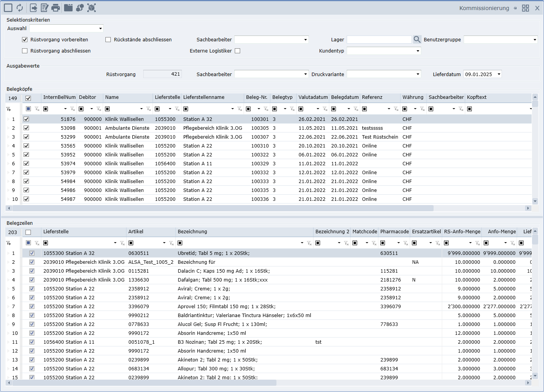Click the Belegköpfe horizontal scrollbar

(223, 208)
